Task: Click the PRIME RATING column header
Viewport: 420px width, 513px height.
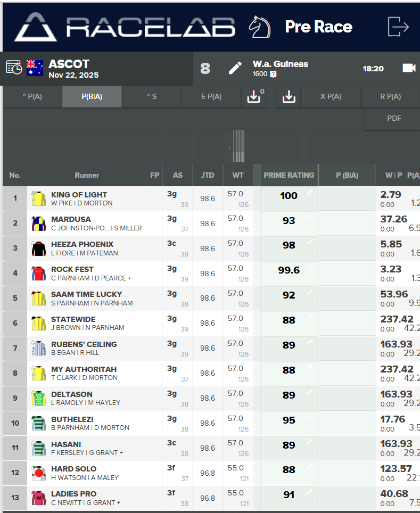Action: point(289,175)
